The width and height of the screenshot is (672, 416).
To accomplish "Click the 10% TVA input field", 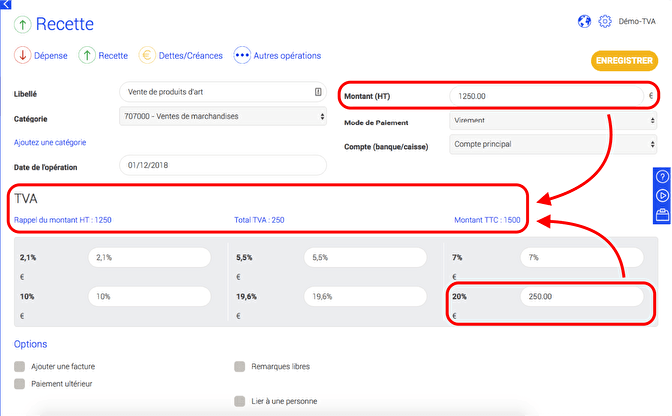I will [x=150, y=296].
